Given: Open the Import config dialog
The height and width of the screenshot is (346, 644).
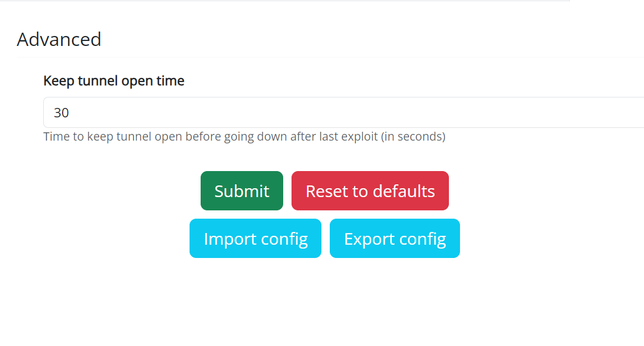Looking at the screenshot, I should tap(255, 239).
